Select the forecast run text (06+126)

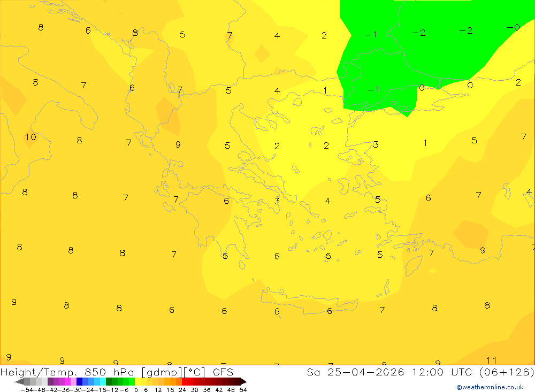coord(507,372)
